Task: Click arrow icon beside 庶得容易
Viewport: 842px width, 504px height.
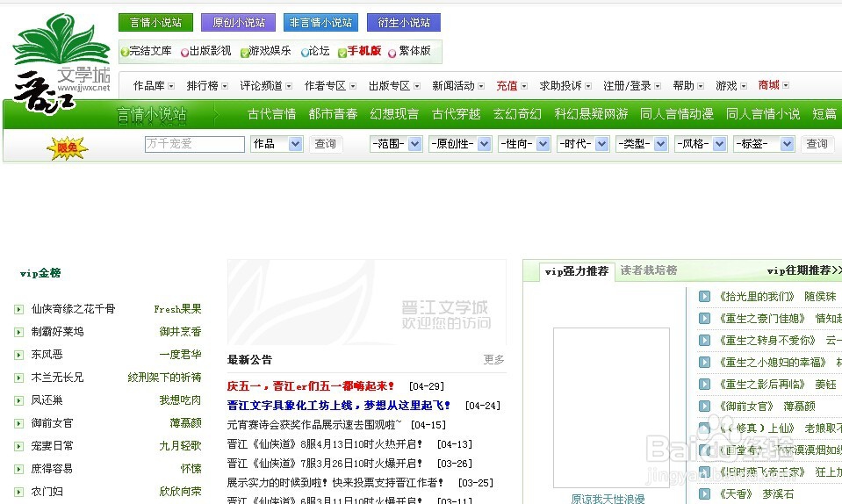Action: (x=18, y=469)
